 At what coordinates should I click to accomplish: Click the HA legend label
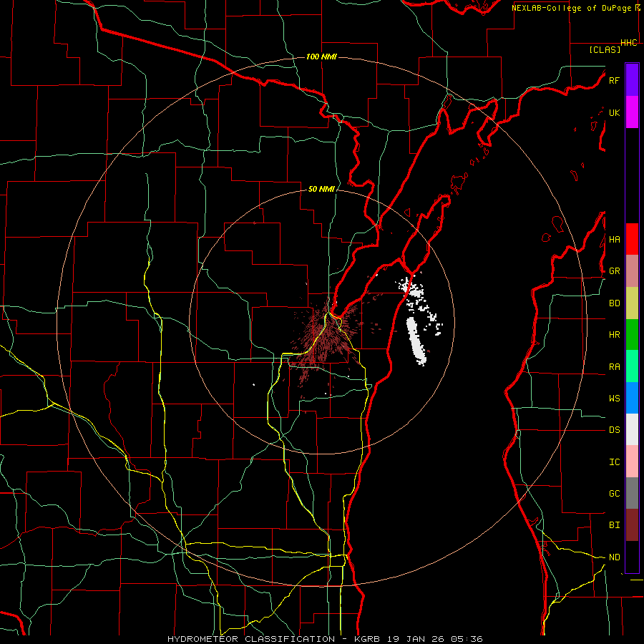point(614,239)
